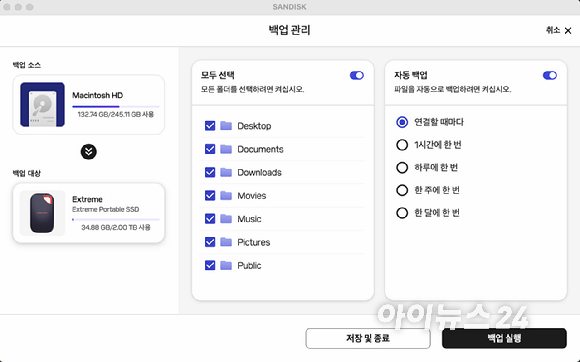The height and width of the screenshot is (362, 580).
Task: Turn off the 자동 백업 toggle
Action: pos(550,75)
